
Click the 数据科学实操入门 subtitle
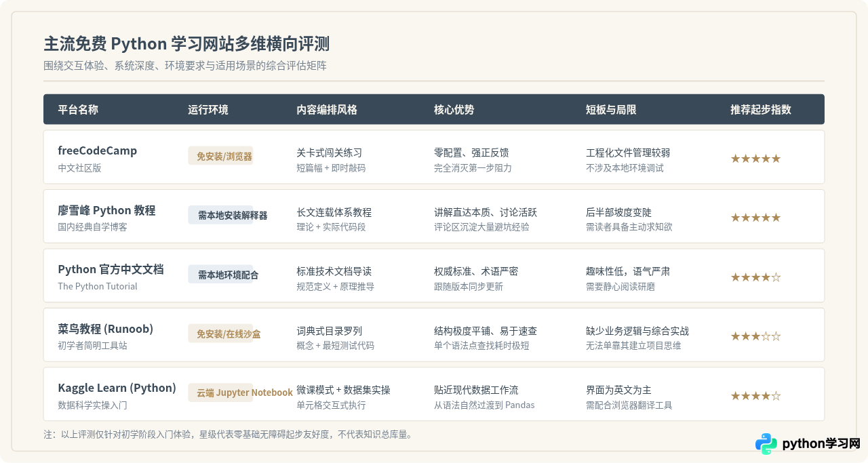click(93, 405)
